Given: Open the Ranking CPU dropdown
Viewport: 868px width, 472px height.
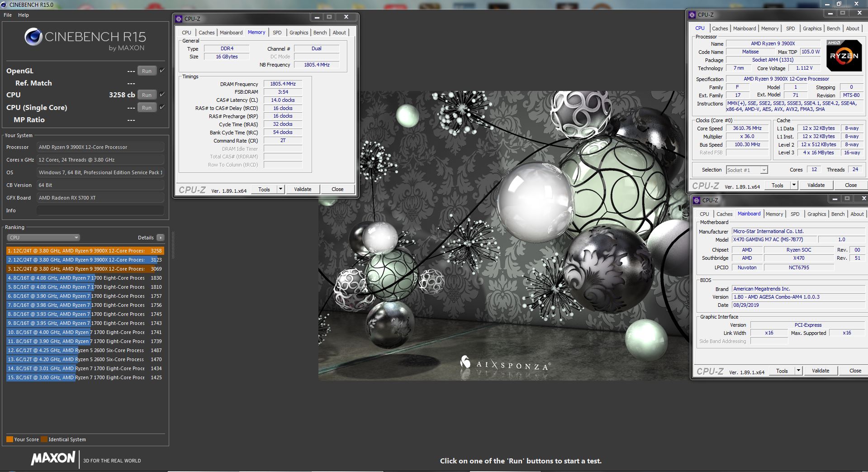Looking at the screenshot, I should tap(43, 238).
